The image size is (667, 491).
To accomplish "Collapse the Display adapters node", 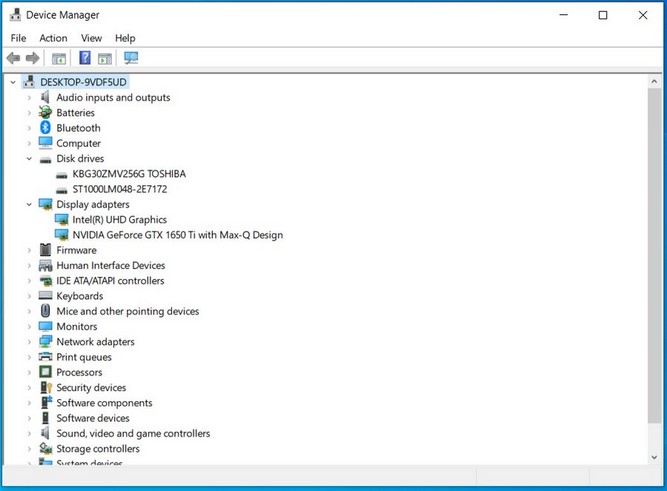I will [x=29, y=205].
